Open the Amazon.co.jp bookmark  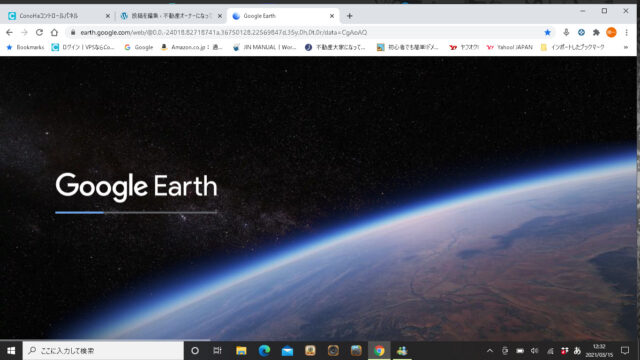click(191, 47)
